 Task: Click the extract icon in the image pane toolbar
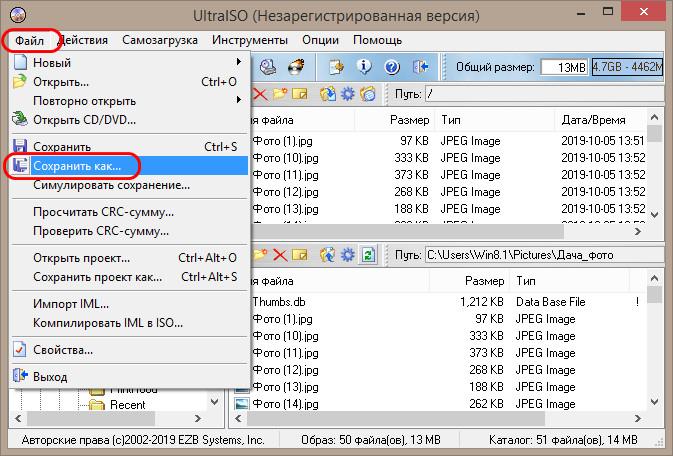click(x=327, y=94)
